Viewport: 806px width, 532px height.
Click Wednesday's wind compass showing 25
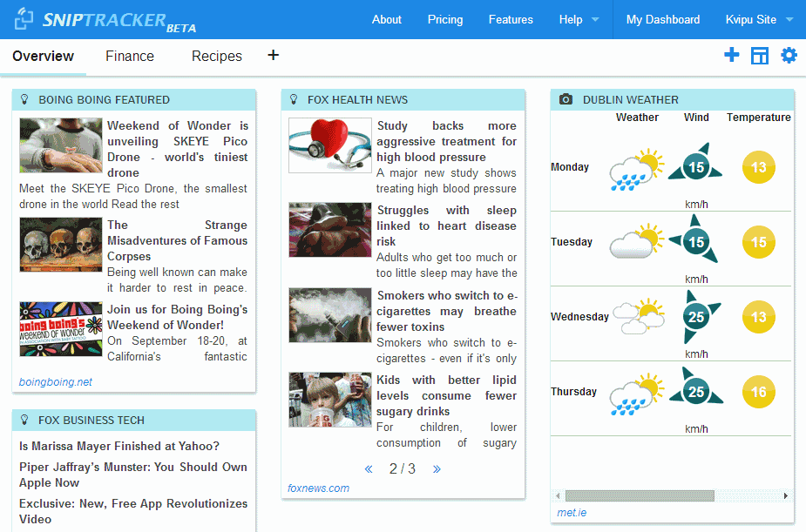pos(698,317)
